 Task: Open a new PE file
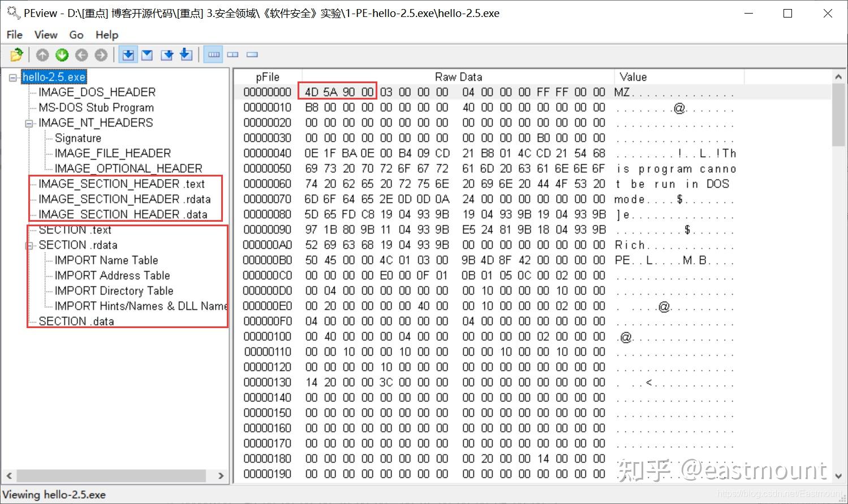16,54
